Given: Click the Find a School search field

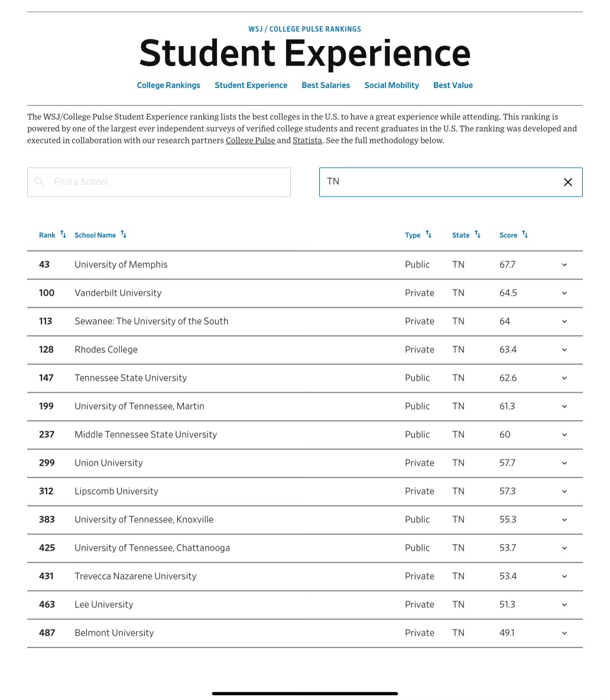Looking at the screenshot, I should tap(166, 182).
